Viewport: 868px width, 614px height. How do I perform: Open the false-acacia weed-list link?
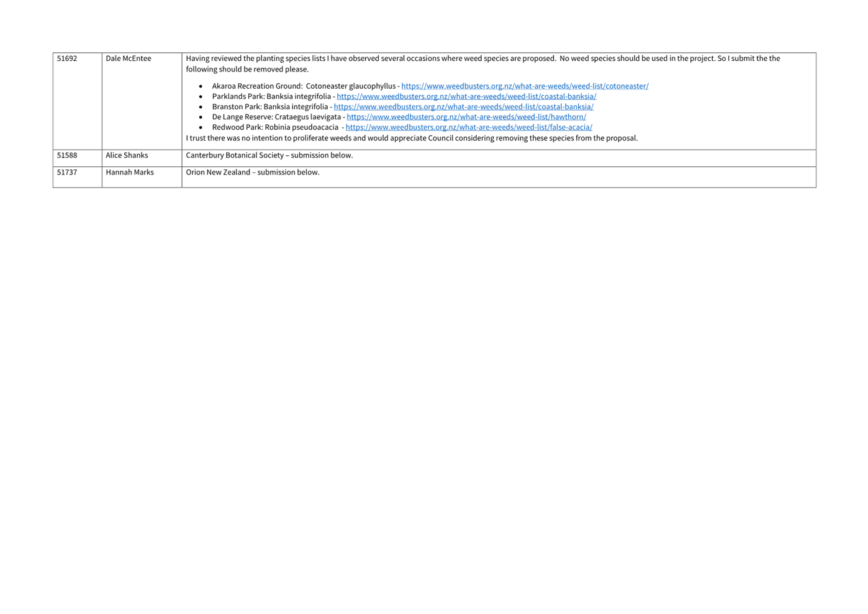click(x=469, y=127)
